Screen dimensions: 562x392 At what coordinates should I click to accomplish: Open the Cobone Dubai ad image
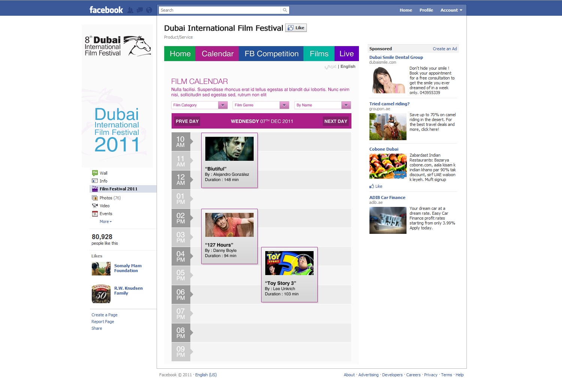pyautogui.click(x=388, y=166)
